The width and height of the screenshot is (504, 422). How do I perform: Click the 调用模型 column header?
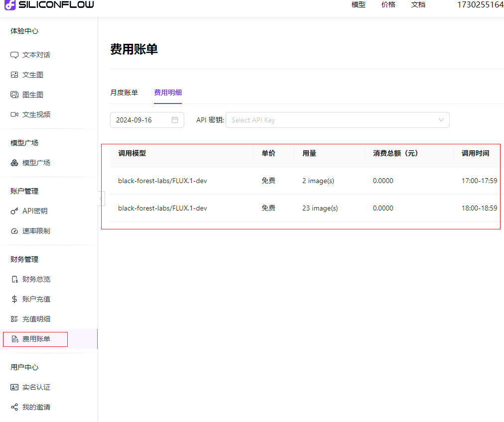point(132,153)
